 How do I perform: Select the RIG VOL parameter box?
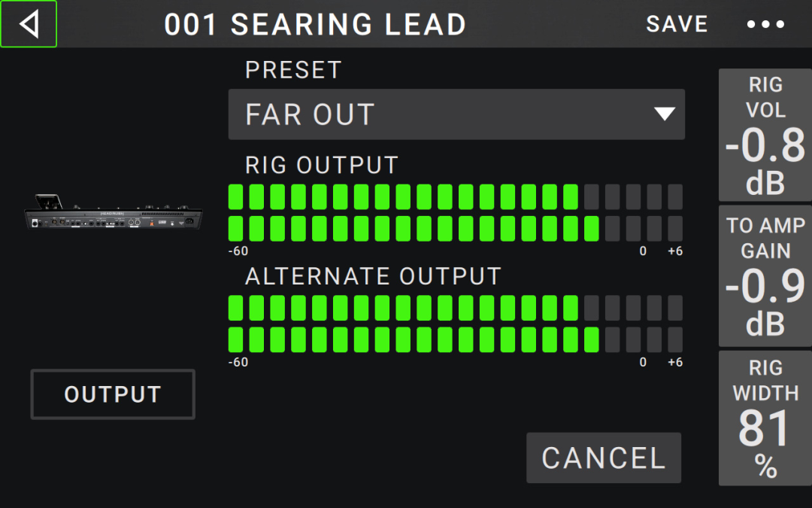tap(765, 135)
